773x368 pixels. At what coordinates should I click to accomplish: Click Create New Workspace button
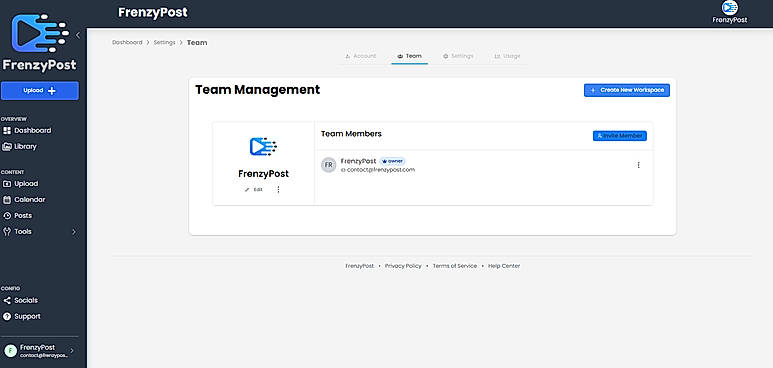pos(627,90)
